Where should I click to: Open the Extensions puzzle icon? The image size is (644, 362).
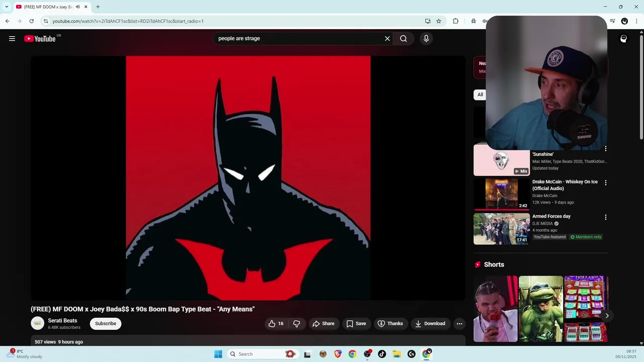pos(455,21)
